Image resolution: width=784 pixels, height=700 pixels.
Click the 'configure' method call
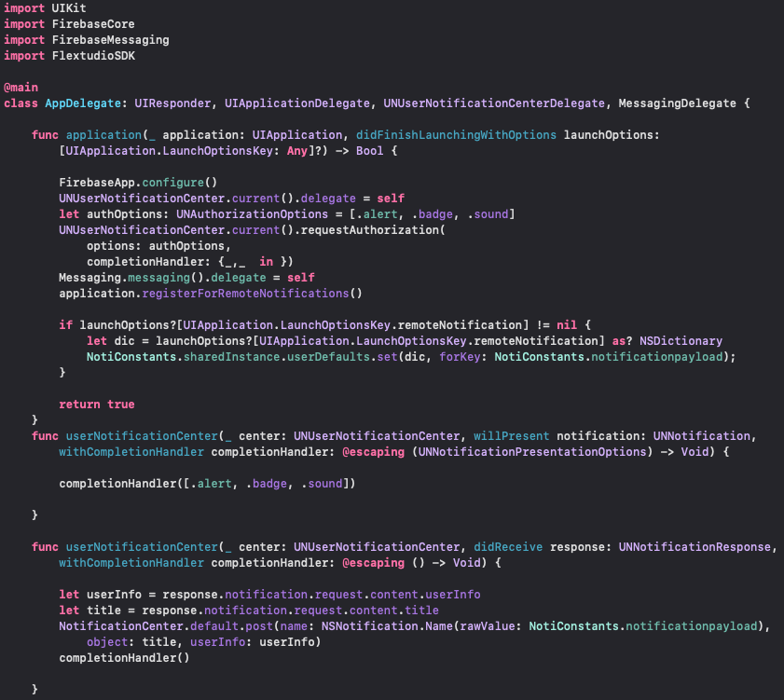point(173,183)
